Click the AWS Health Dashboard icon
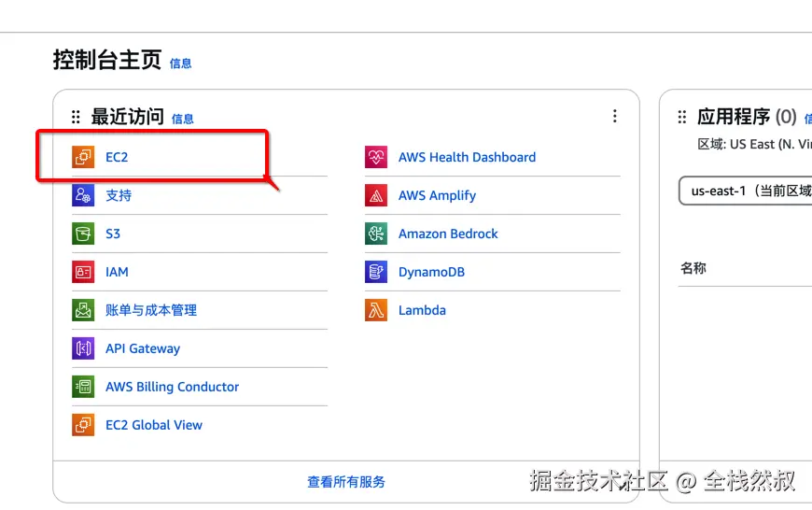Screen dimensions: 812x510 [376, 157]
